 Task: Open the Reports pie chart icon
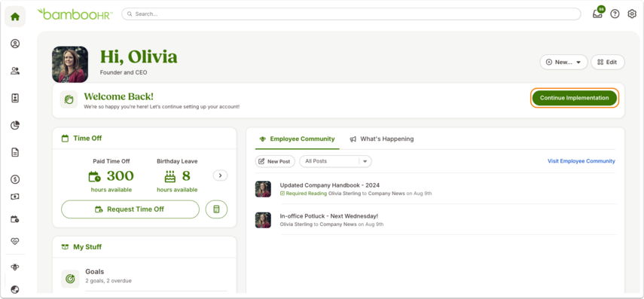[x=15, y=125]
